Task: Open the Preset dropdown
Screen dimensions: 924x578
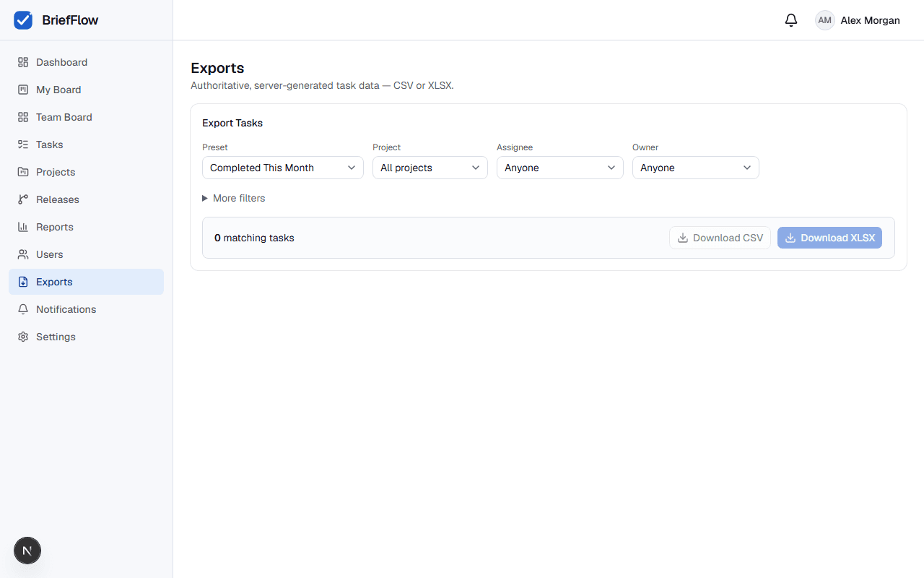Action: point(283,168)
